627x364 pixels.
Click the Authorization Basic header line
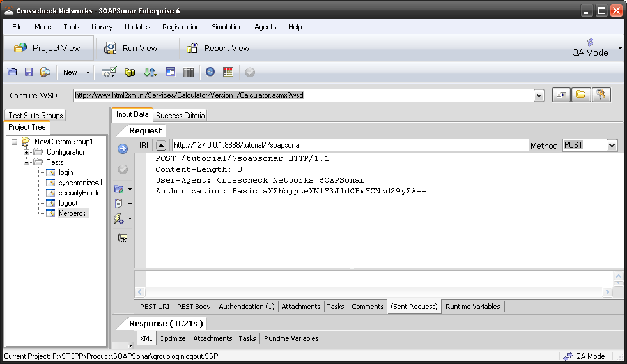pos(291,191)
